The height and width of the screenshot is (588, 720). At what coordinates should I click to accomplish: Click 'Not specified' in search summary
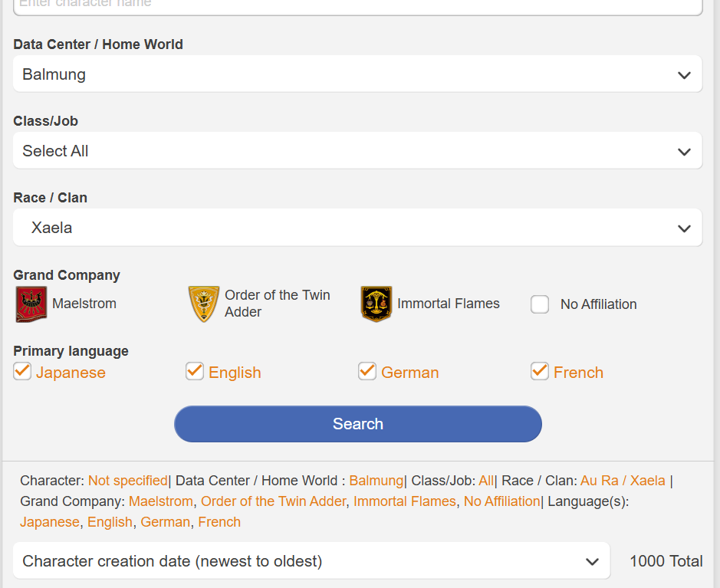click(x=127, y=481)
